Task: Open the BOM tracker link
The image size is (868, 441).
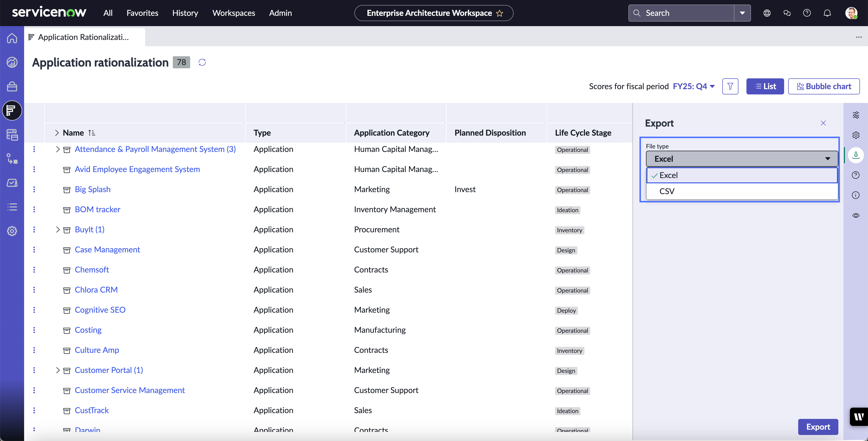Action: pyautogui.click(x=97, y=209)
